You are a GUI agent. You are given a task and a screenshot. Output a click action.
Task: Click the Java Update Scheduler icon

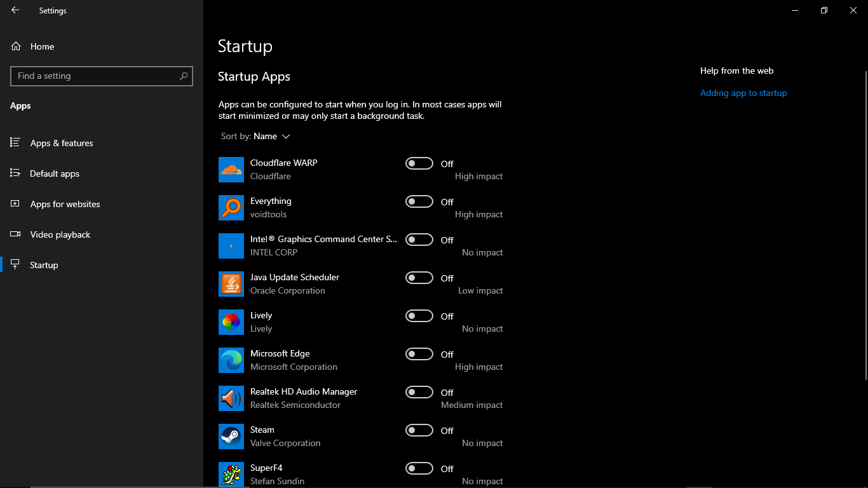(231, 284)
